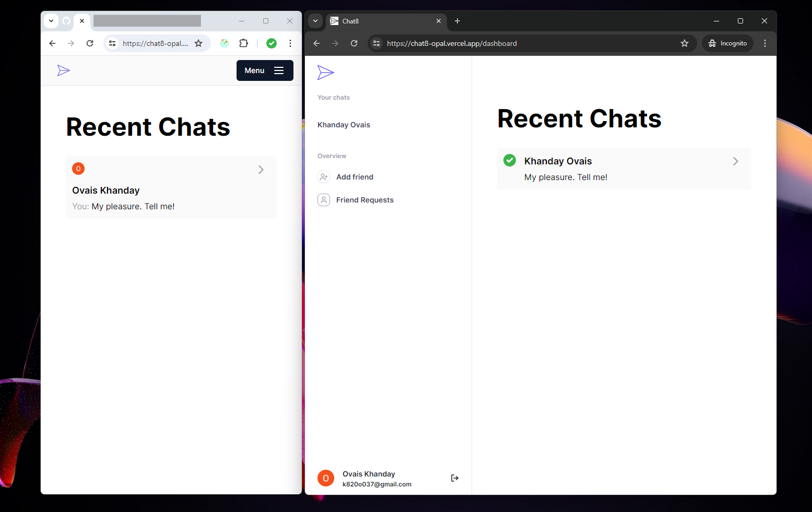Open the Menu button in left window
812x512 pixels.
click(x=265, y=70)
